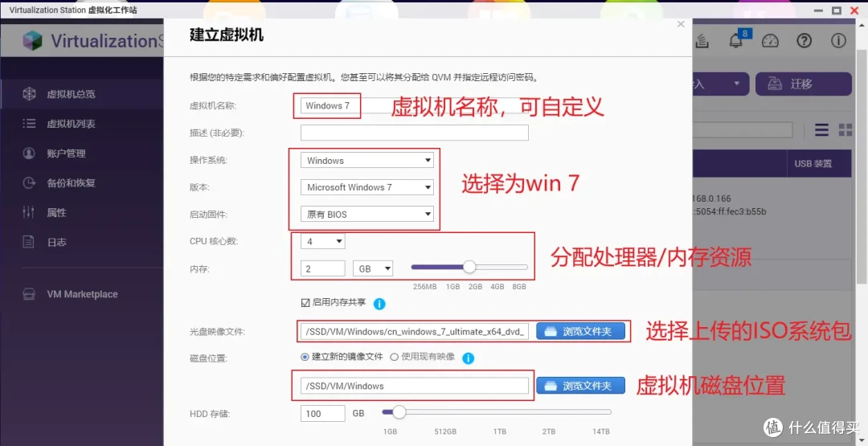Image resolution: width=868 pixels, height=446 pixels.
Task: Open the CPU 核心数 dropdown
Action: [x=323, y=241]
